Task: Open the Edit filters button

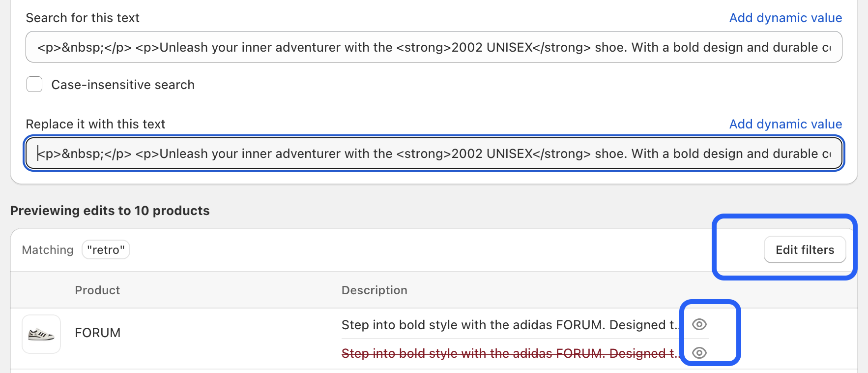Action: [x=805, y=249]
